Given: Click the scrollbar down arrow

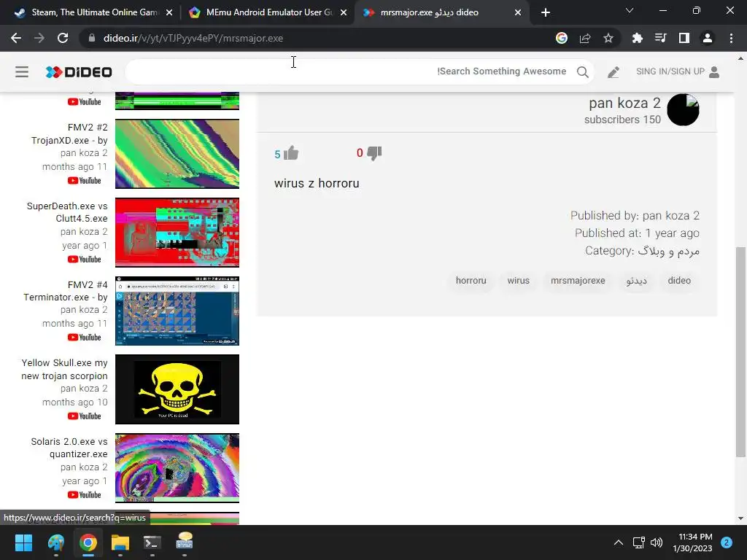Looking at the screenshot, I should pyautogui.click(x=740, y=518).
